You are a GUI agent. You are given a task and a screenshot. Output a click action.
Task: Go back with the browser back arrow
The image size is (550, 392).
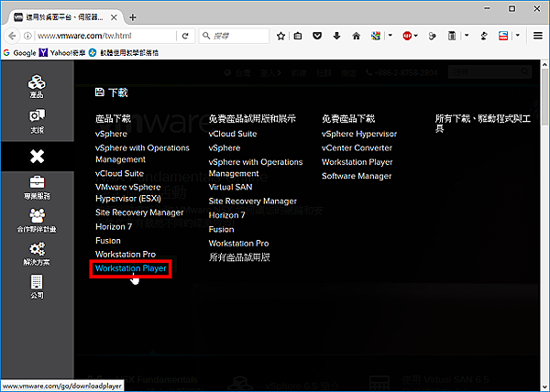point(12,36)
